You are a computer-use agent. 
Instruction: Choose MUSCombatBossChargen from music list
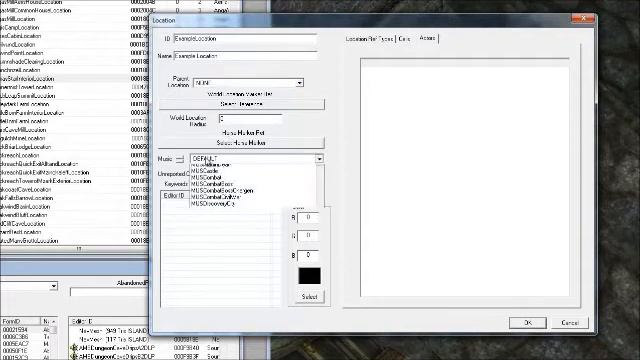222,191
